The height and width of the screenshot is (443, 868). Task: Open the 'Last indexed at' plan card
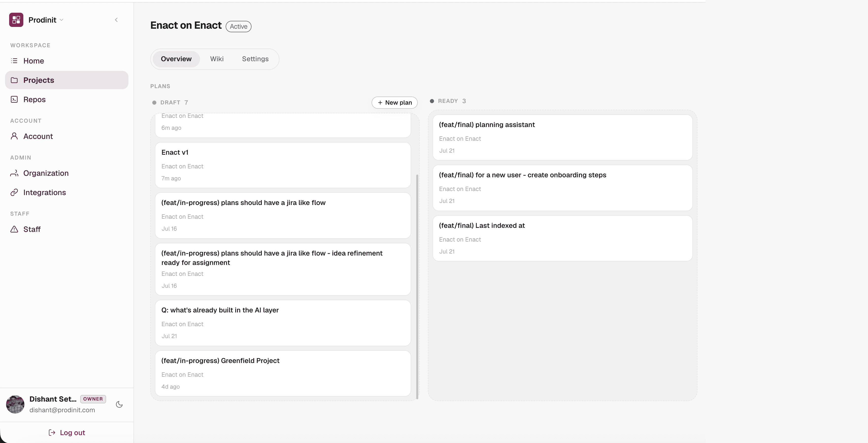coord(562,238)
